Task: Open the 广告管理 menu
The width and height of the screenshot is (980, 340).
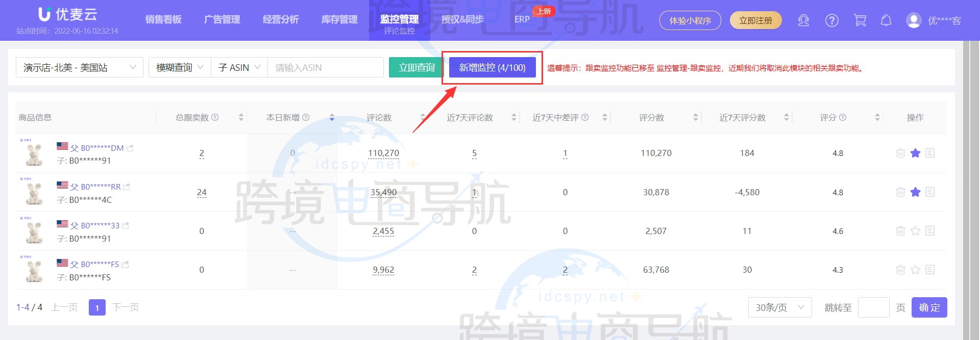Action: 222,19
